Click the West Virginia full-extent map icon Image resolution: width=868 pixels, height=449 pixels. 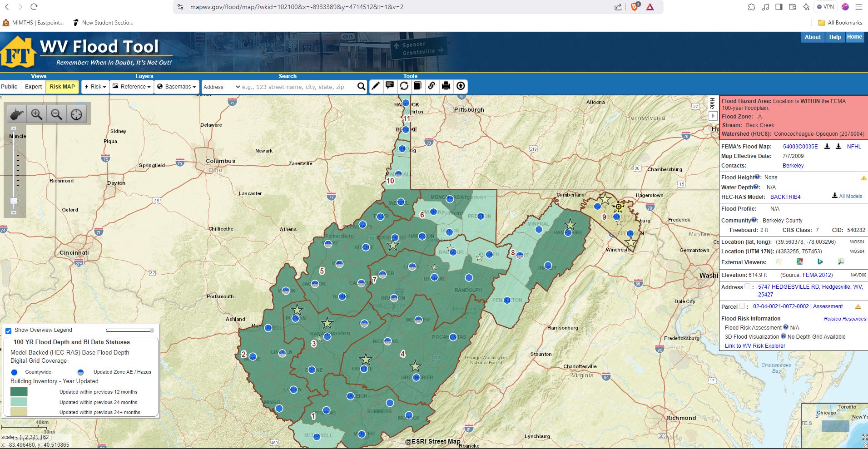pyautogui.click(x=17, y=114)
